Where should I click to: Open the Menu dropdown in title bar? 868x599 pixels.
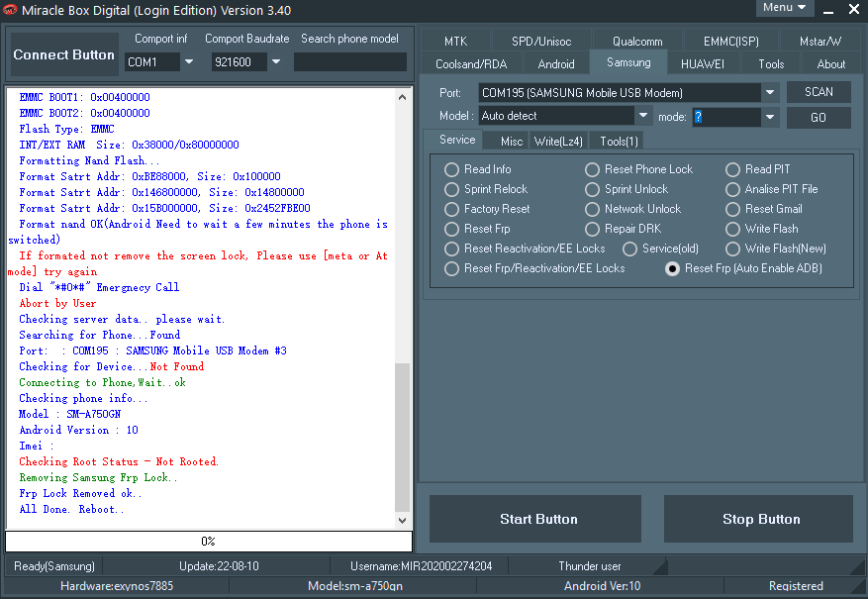coord(785,8)
